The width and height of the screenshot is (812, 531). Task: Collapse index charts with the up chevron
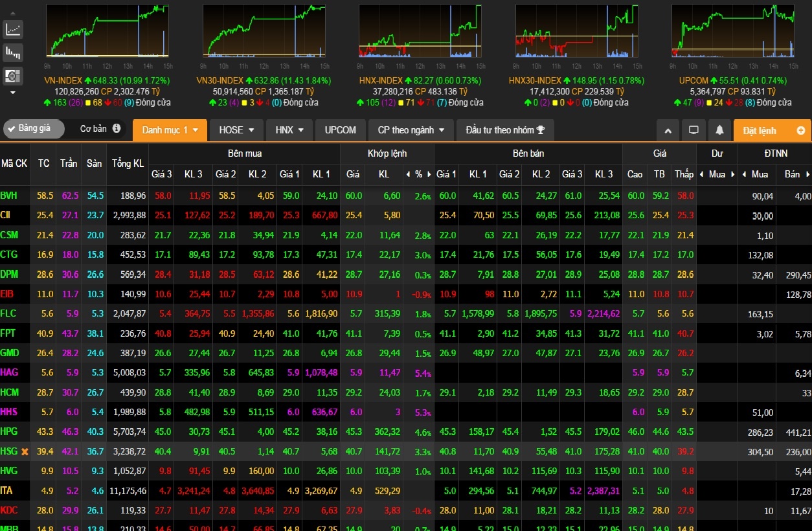(x=668, y=130)
